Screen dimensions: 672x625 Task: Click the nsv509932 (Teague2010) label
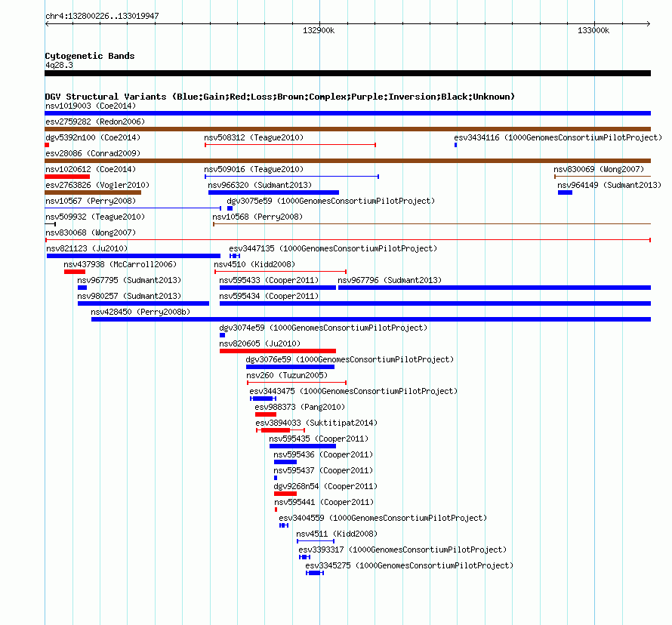click(95, 217)
